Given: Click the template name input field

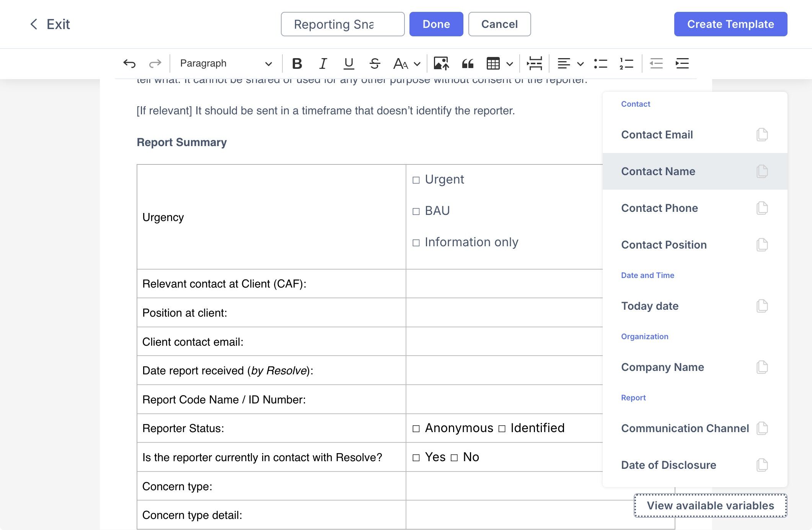Looking at the screenshot, I should point(342,24).
